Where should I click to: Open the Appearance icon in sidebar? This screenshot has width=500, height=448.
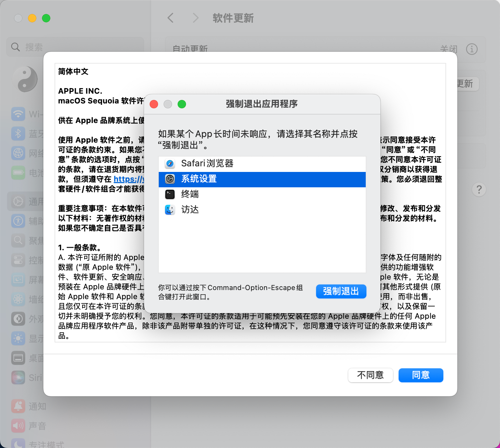(18, 319)
